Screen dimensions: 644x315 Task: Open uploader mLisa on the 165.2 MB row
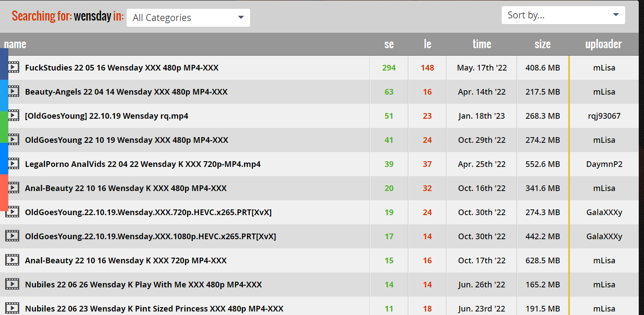tap(604, 285)
